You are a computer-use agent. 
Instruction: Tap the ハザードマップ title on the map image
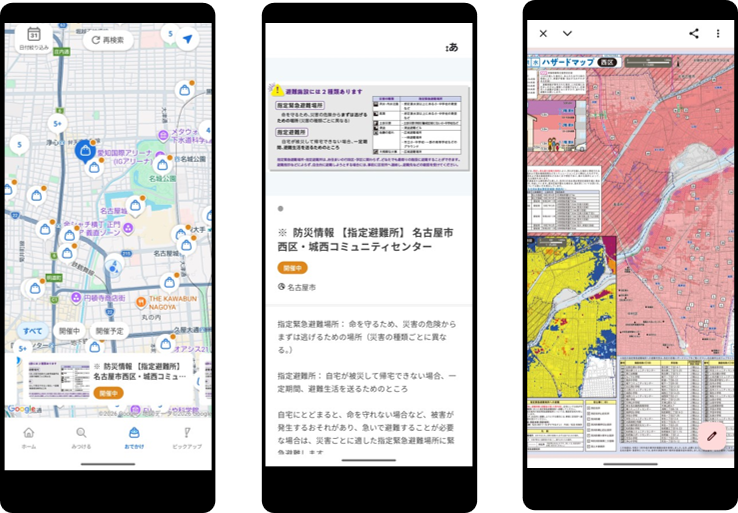click(567, 62)
